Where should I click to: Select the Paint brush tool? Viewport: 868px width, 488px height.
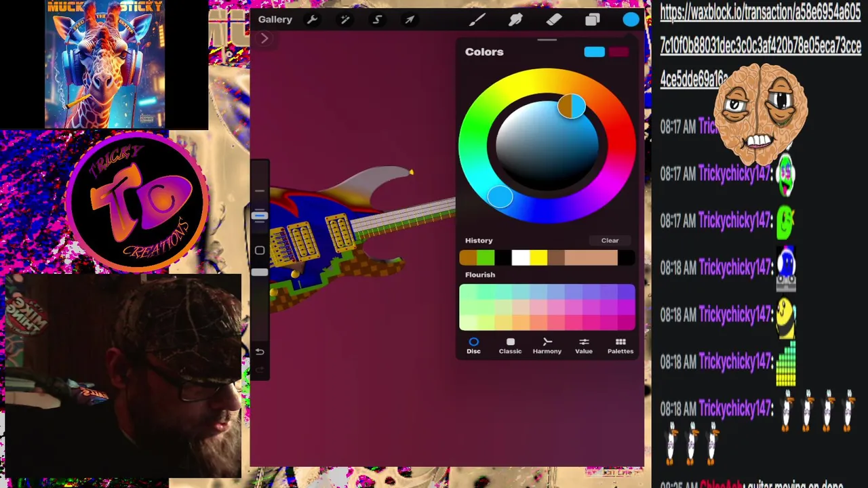(477, 20)
